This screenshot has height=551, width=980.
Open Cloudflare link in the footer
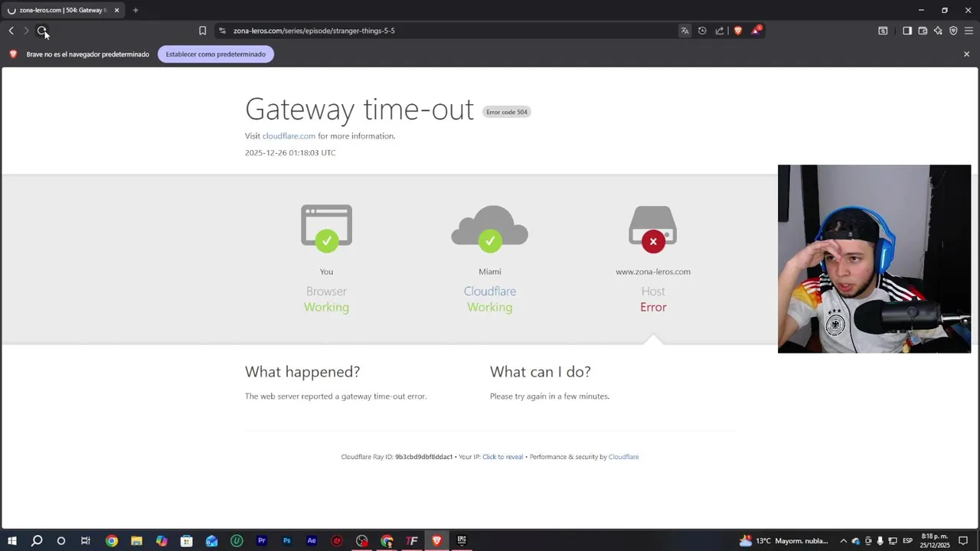point(623,457)
